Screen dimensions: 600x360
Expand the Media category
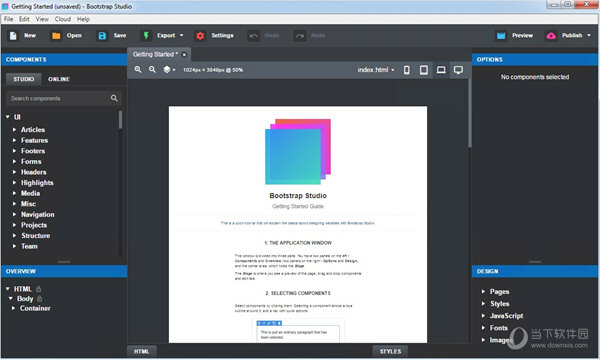[x=14, y=193]
